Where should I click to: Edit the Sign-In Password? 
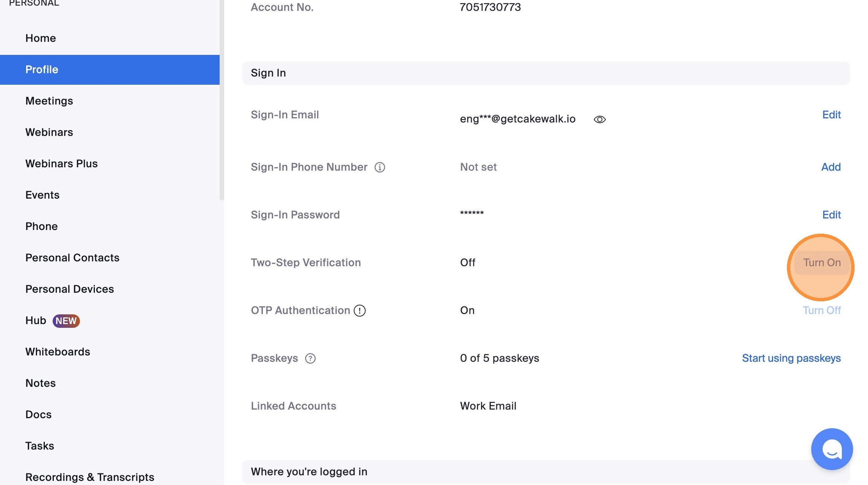coord(831,215)
